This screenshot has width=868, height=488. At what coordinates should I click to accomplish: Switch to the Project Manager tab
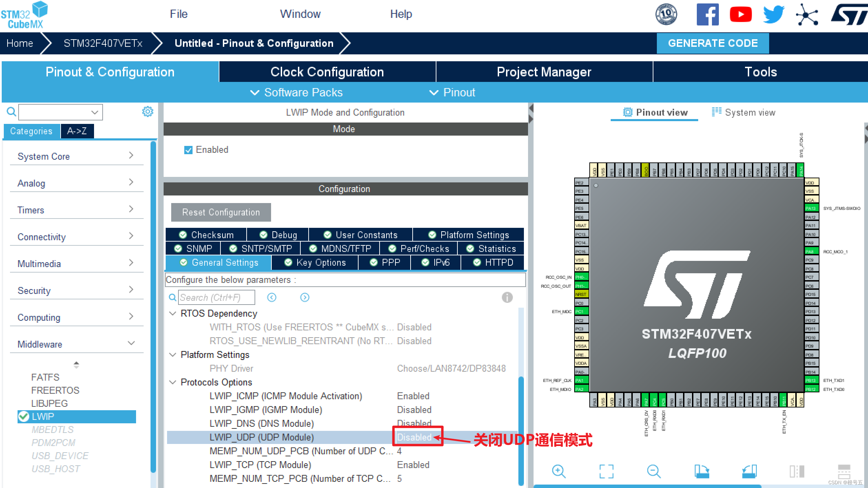pos(544,72)
